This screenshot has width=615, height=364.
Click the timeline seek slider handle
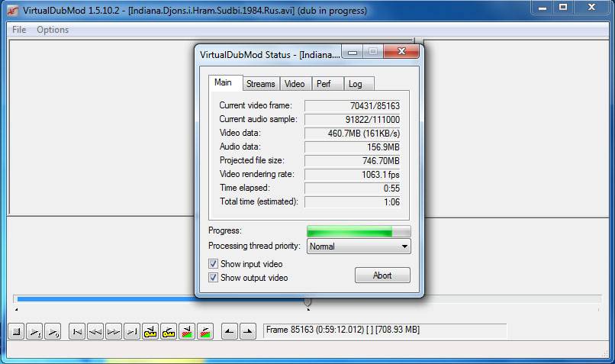[x=307, y=301]
